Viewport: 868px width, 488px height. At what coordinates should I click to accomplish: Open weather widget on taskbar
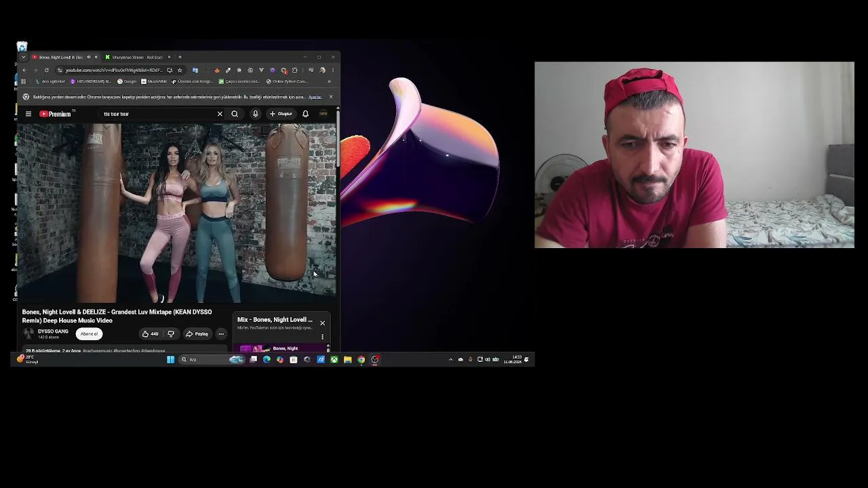pyautogui.click(x=28, y=359)
